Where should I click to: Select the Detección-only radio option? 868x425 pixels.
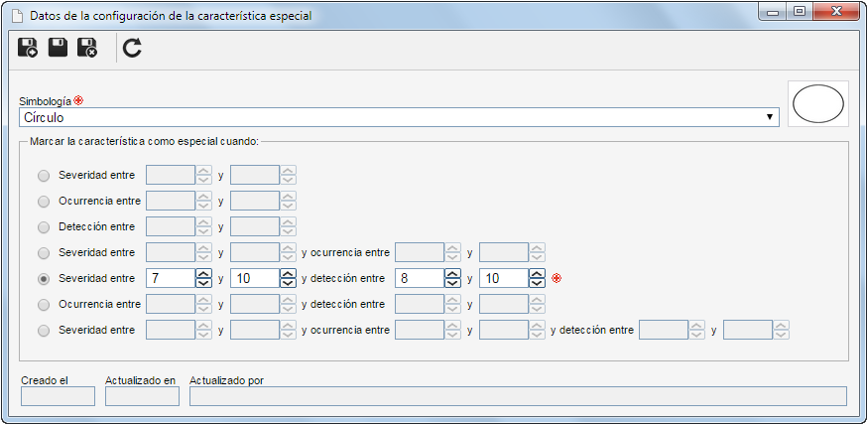[44, 227]
